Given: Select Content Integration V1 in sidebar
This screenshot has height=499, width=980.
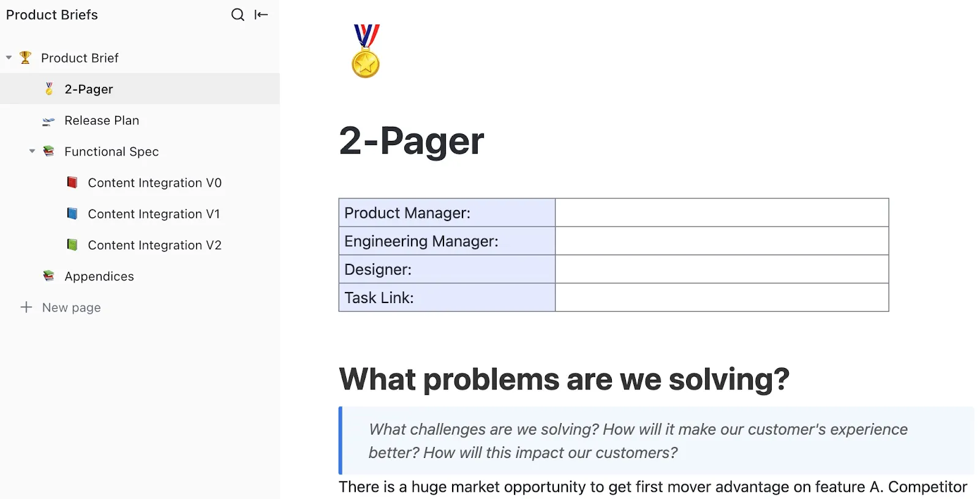Looking at the screenshot, I should click(154, 214).
